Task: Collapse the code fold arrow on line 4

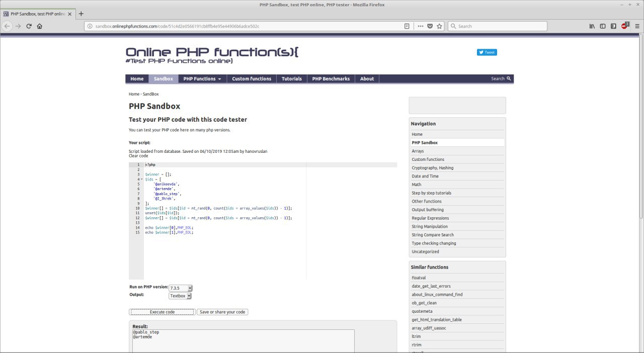Action: pos(141,179)
